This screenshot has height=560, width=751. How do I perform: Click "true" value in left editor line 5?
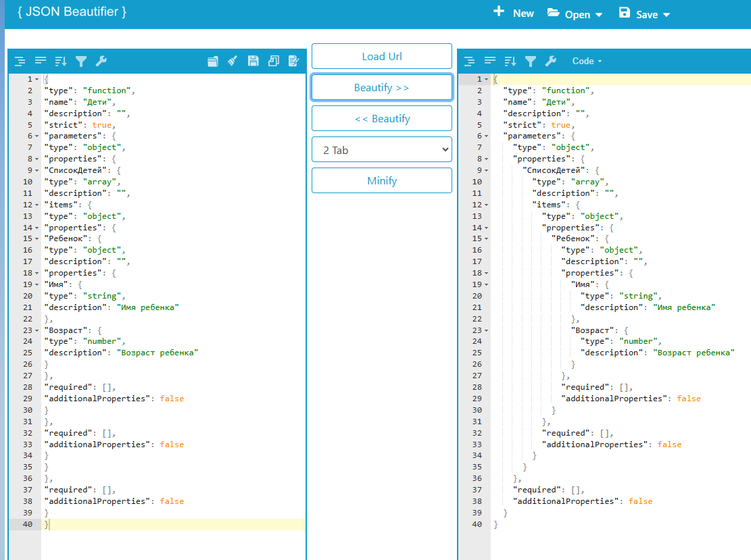[x=101, y=125]
